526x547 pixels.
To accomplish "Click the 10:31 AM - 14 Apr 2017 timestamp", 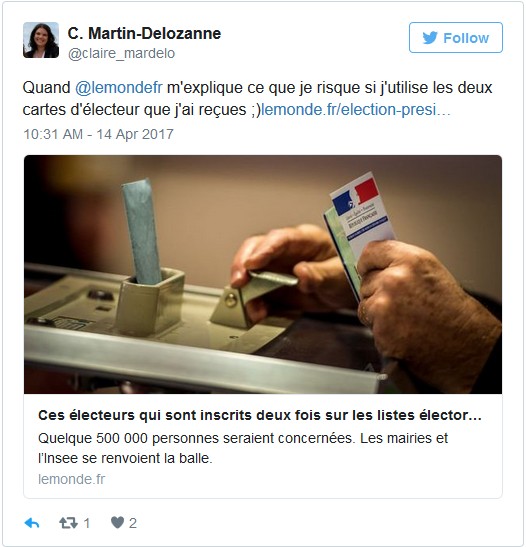I will (98, 134).
